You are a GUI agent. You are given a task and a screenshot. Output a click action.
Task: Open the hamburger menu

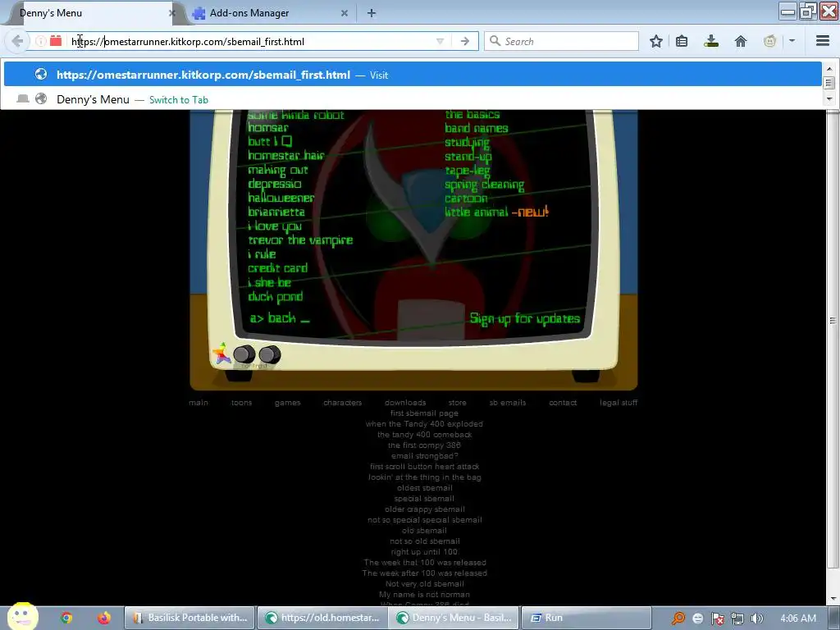[x=822, y=41]
